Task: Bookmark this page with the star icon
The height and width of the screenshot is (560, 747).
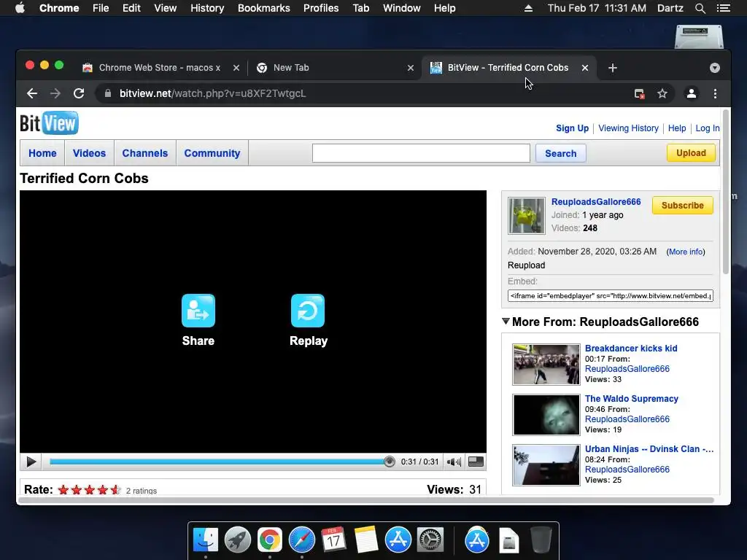Action: [x=662, y=94]
